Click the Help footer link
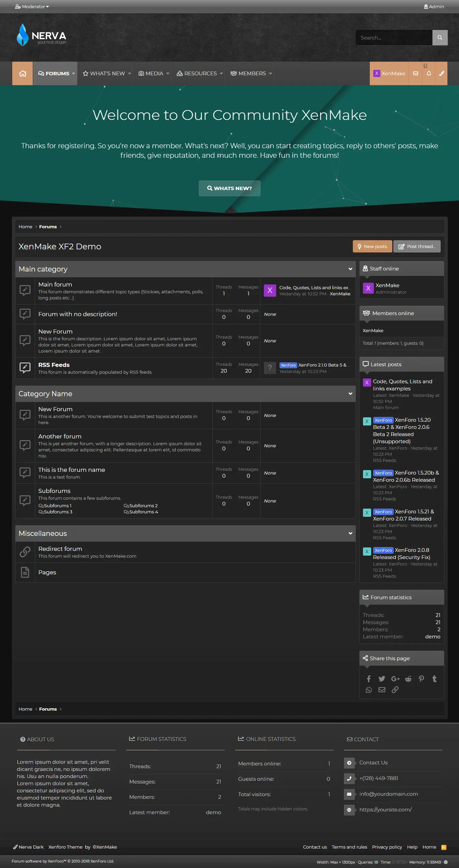This screenshot has height=868, width=459. pos(412,847)
